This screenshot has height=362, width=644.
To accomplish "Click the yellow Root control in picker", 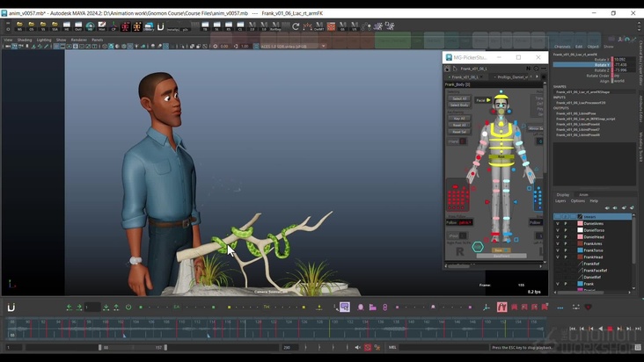I will click(x=501, y=156).
